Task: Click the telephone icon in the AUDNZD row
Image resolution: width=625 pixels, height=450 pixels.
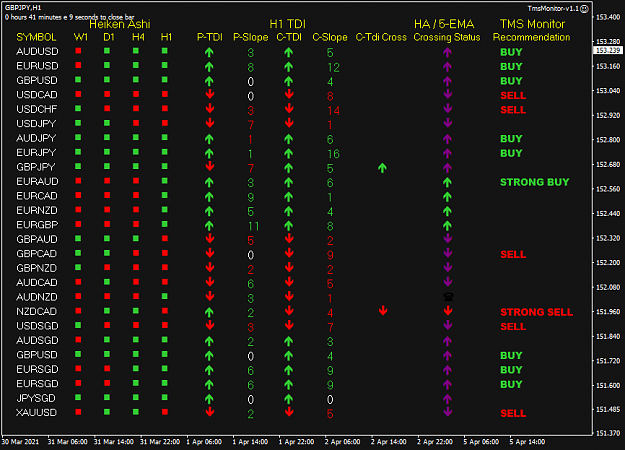Action: [x=448, y=297]
